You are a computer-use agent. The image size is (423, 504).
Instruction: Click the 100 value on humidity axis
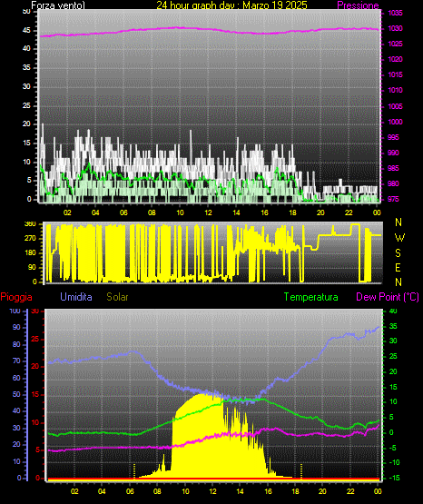(x=15, y=311)
